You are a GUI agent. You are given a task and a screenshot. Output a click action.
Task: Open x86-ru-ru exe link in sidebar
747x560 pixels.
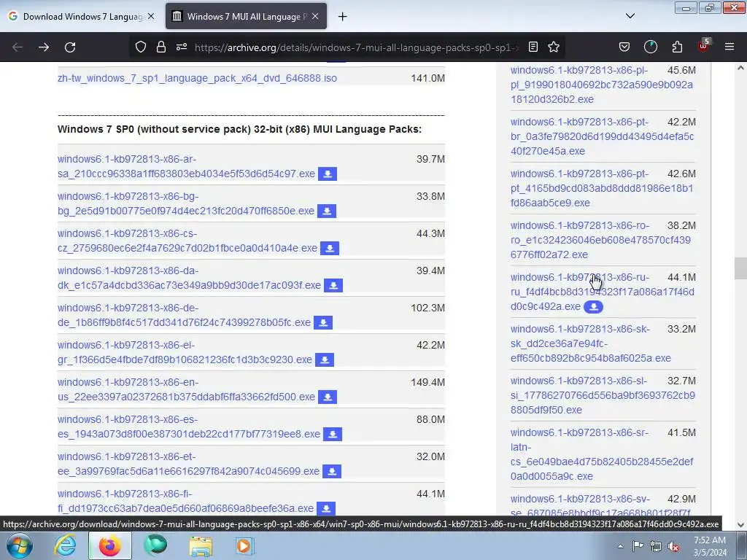coord(602,292)
